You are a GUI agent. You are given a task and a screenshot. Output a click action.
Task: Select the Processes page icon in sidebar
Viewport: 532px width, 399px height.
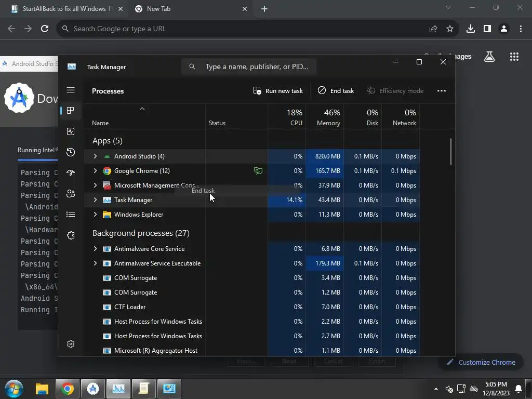(x=71, y=110)
